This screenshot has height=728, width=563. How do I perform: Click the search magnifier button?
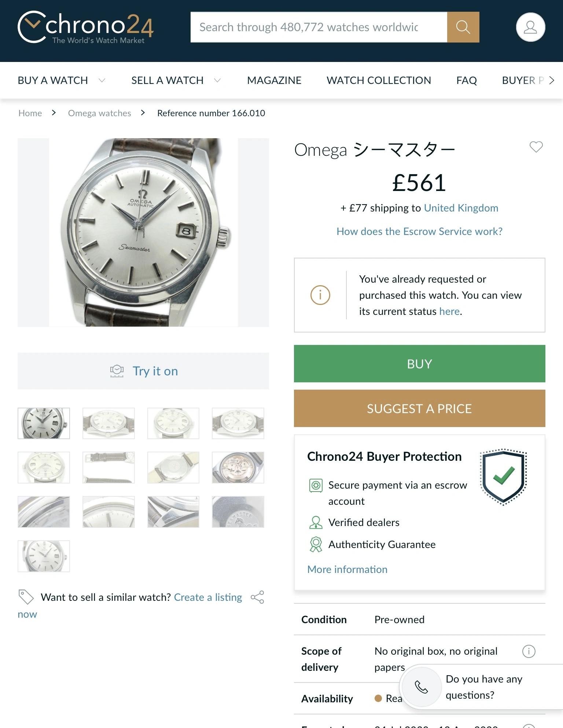pos(463,27)
